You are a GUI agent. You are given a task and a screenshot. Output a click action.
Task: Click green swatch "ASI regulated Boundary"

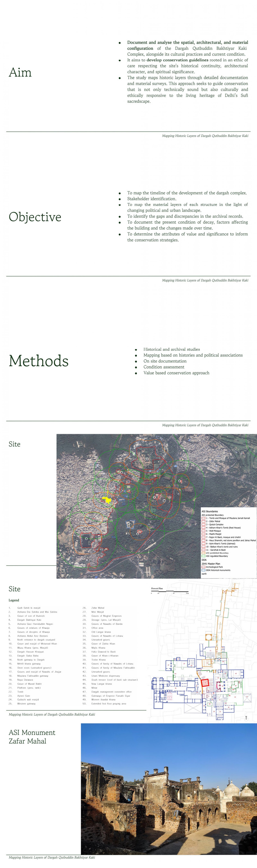204,556
